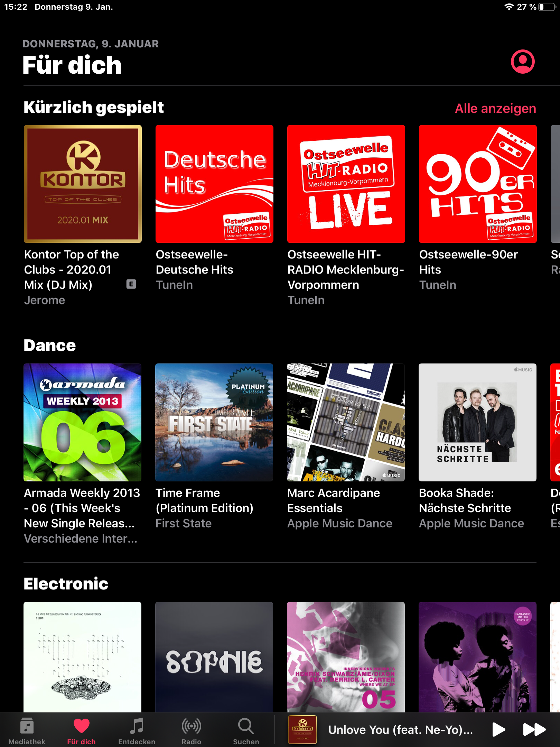Image resolution: width=560 pixels, height=747 pixels.
Task: Tap the Jerome artist label
Action: (x=45, y=300)
